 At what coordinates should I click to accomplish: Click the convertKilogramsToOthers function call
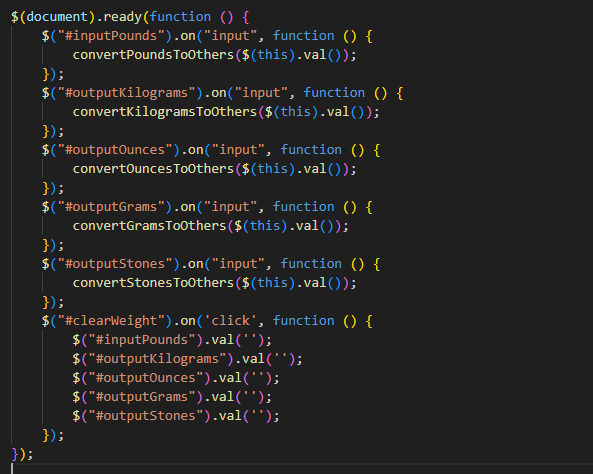pos(165,112)
